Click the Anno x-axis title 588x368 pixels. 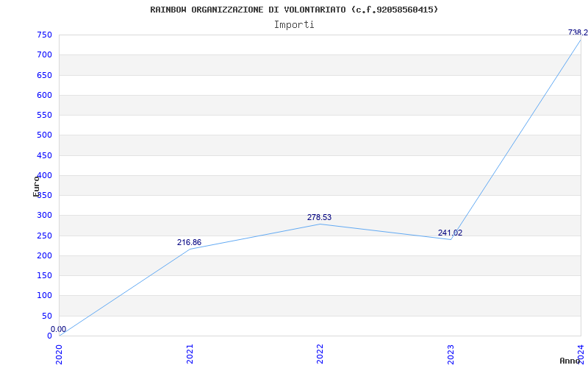point(570,361)
